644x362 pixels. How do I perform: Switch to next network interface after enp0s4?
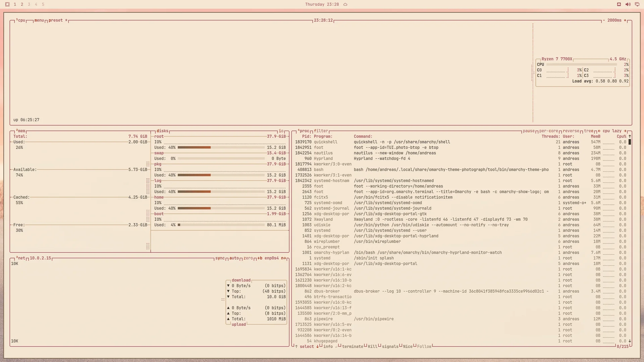point(284,258)
